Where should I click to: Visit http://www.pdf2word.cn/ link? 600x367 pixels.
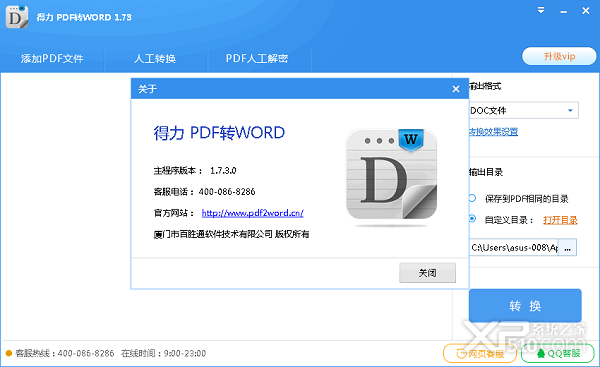[x=253, y=213]
